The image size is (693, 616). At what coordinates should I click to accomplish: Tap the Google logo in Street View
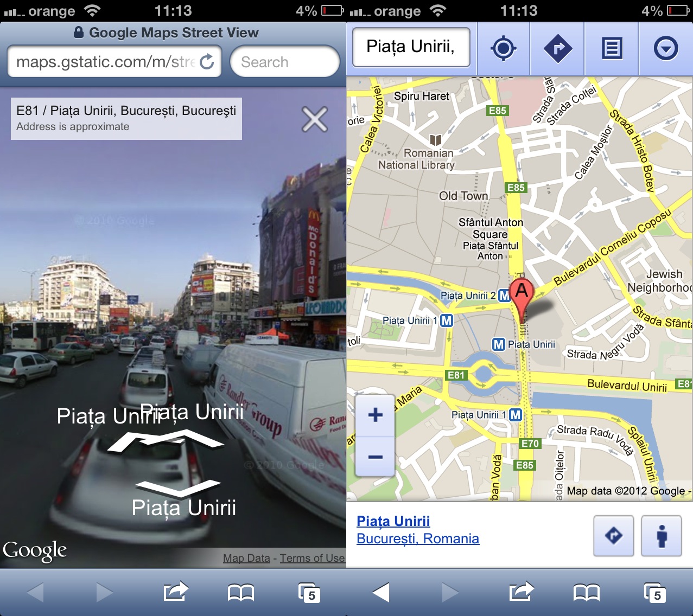(35, 551)
